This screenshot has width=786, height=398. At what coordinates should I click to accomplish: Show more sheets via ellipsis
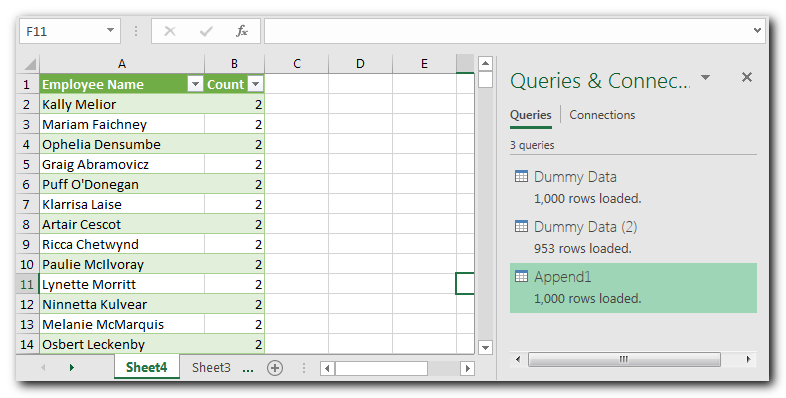[x=248, y=369]
